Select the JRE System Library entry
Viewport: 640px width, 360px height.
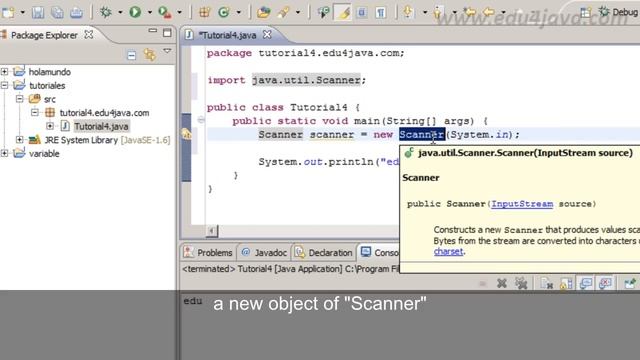107,140
